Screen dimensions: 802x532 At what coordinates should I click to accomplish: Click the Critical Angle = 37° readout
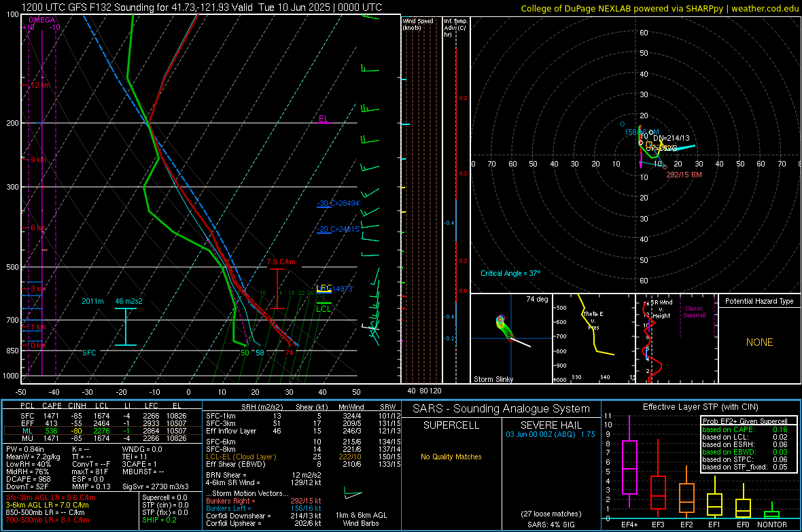(x=510, y=273)
